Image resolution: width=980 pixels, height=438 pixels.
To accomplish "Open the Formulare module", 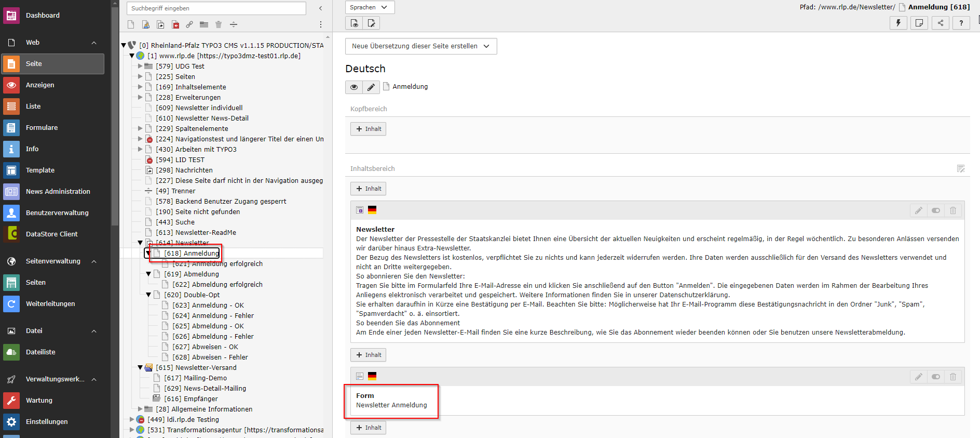I will coord(52,128).
